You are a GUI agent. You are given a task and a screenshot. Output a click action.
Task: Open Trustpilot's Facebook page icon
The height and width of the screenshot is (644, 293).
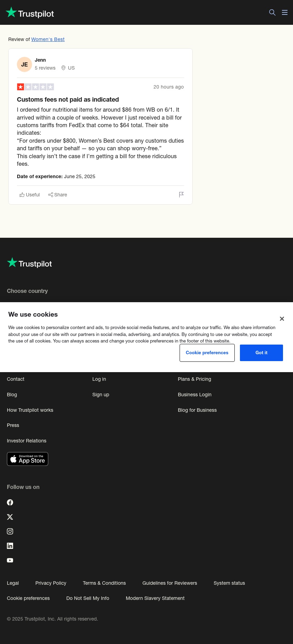point(10,502)
